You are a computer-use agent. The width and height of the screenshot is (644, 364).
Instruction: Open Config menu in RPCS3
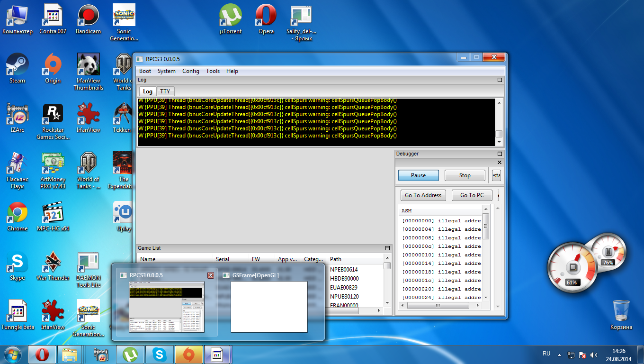click(190, 71)
